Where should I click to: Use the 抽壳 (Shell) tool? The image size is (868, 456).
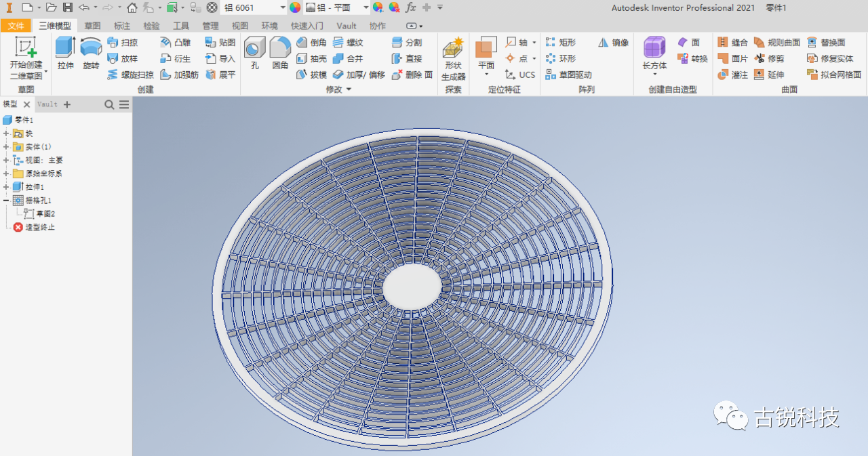click(x=311, y=58)
